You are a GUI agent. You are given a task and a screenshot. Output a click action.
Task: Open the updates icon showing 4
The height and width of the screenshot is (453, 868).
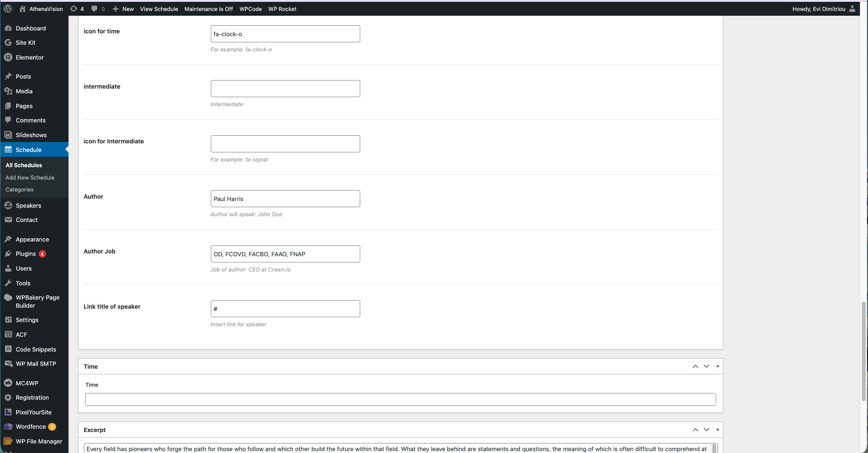[x=74, y=9]
